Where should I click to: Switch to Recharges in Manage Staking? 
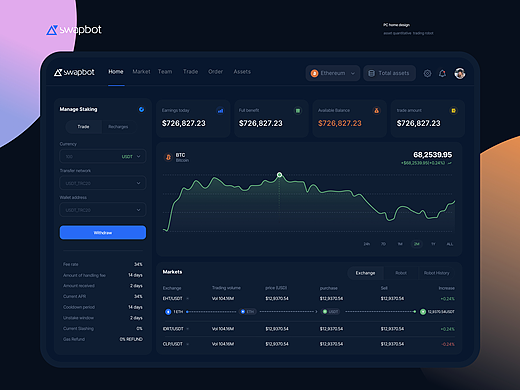click(x=118, y=127)
